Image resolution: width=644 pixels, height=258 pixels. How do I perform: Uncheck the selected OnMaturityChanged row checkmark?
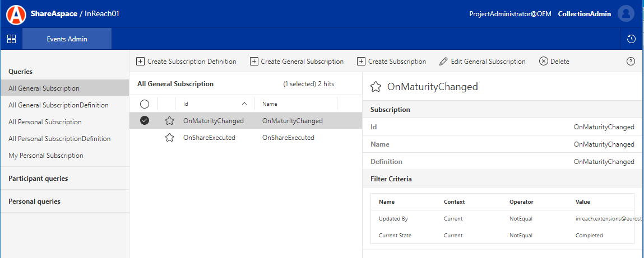coord(145,120)
